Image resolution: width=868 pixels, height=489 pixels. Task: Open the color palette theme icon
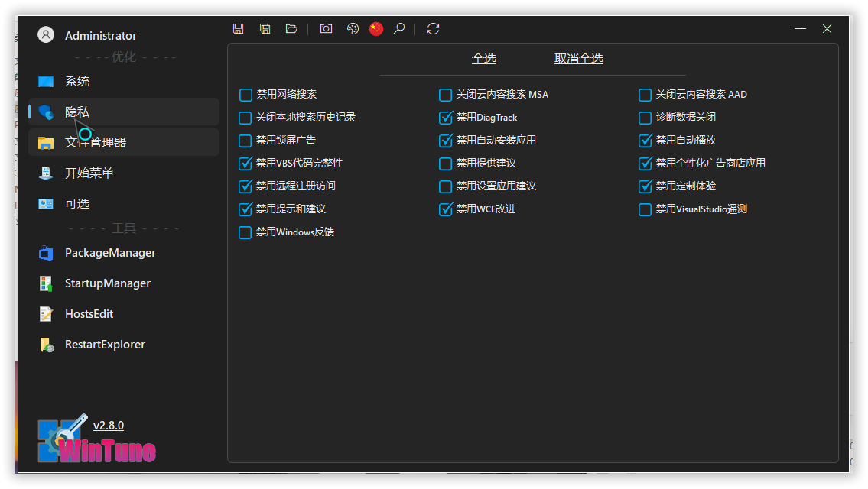coord(353,29)
